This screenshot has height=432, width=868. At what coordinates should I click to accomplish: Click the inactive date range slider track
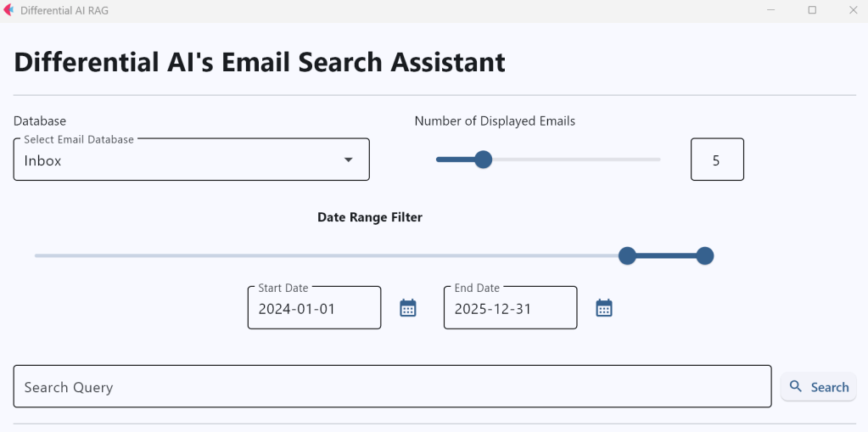(x=322, y=255)
